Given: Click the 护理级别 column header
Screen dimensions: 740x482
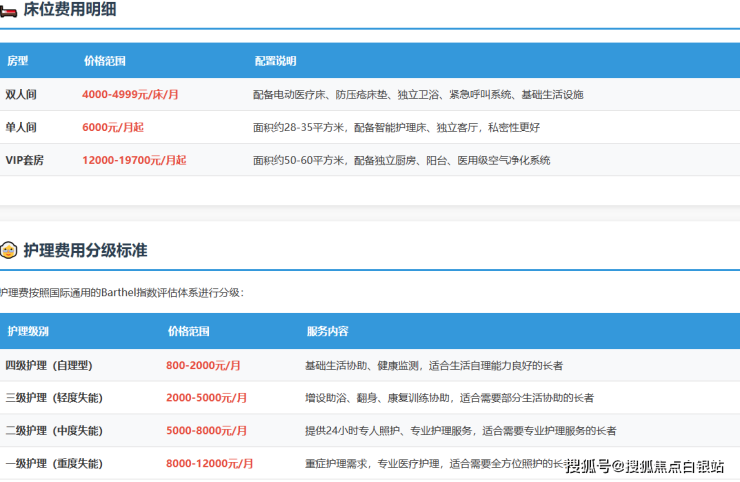Looking at the screenshot, I should [28, 331].
